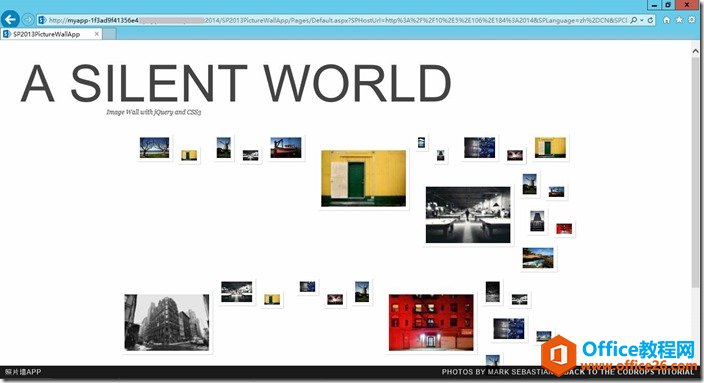Open the black and white skyscraper photo
This screenshot has width=704, height=383.
(167, 322)
